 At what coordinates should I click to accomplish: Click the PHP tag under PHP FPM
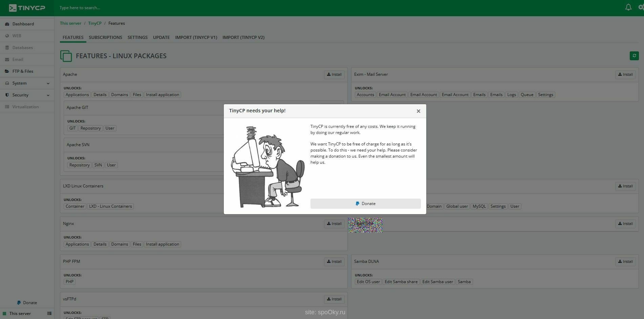pos(69,282)
